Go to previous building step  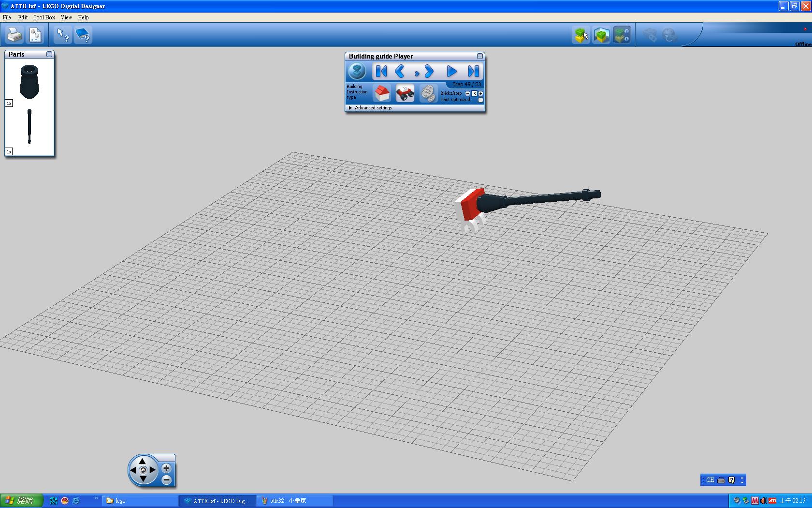click(x=399, y=72)
